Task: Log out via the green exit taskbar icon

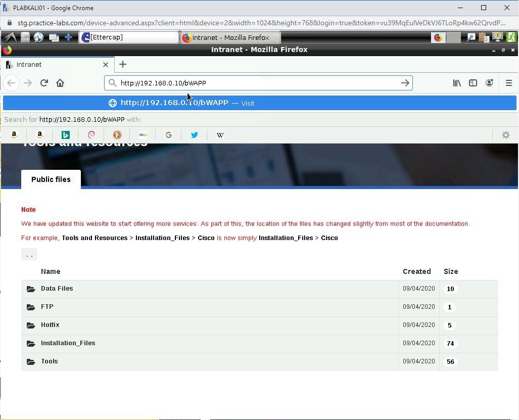Action: 511,37
